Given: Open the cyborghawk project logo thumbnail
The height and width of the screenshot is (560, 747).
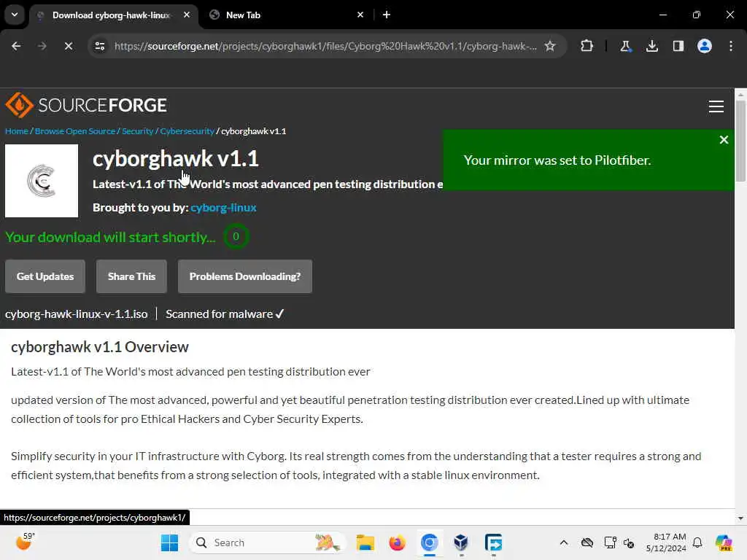Looking at the screenshot, I should coord(42,181).
